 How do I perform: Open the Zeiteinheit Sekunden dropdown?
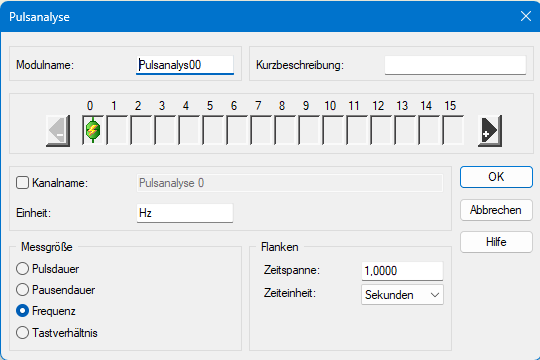click(402, 295)
